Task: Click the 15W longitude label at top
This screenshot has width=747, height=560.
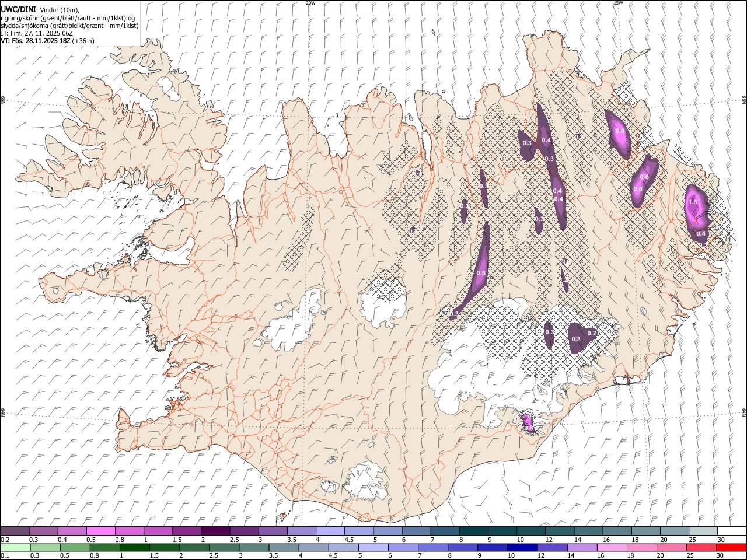Action: (x=618, y=3)
